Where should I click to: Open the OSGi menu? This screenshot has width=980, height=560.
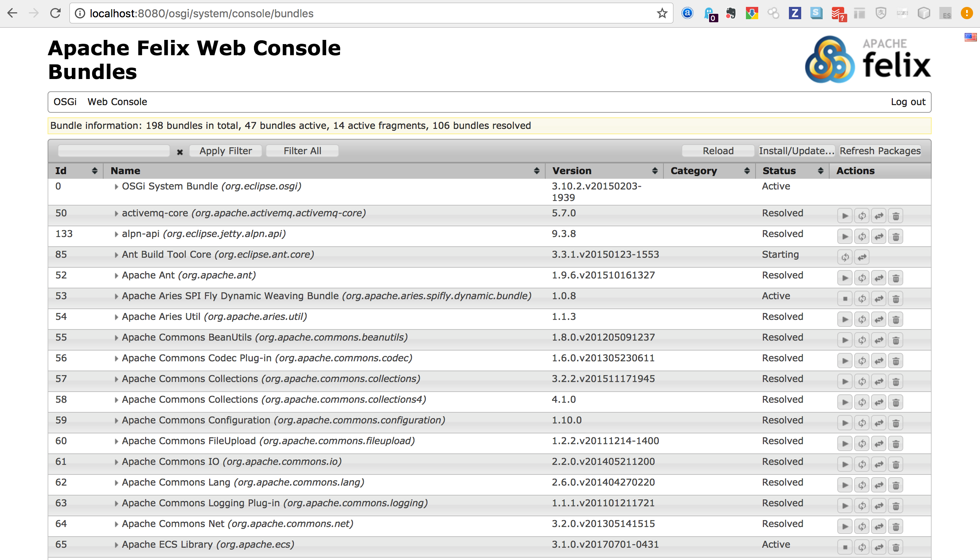65,102
